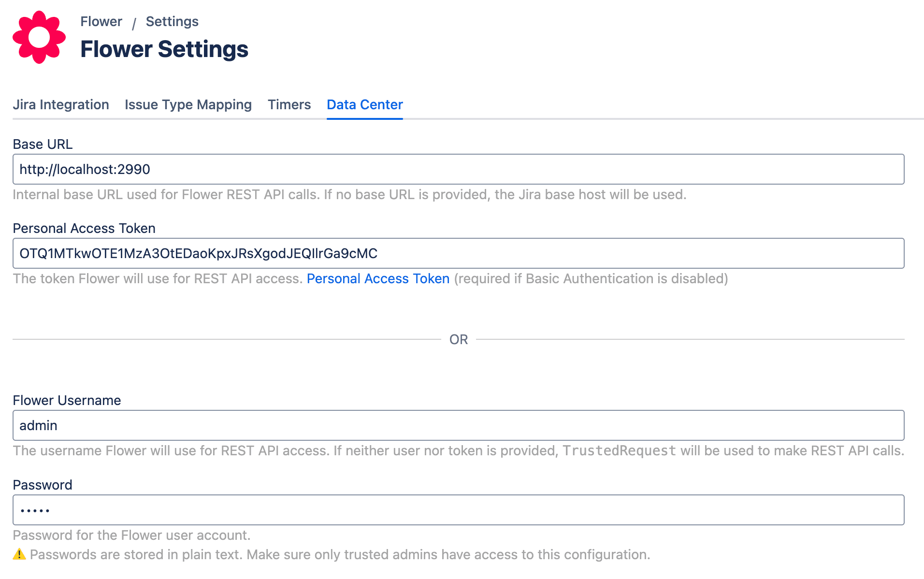Select the Timers tab
The image size is (924, 579).
[289, 104]
